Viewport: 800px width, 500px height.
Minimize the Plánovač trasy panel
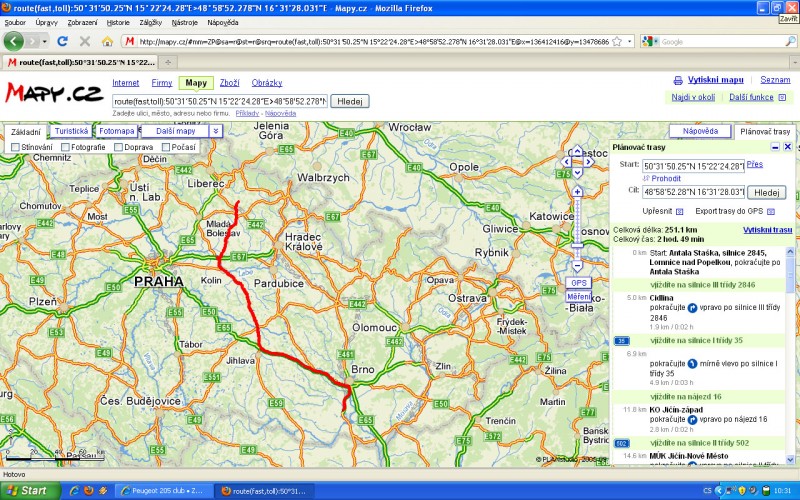coord(775,147)
